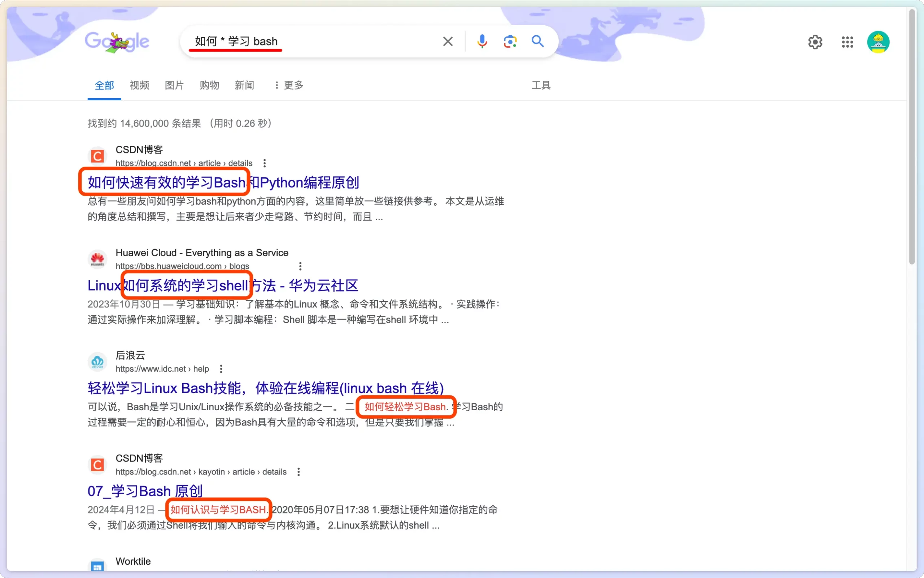Switch to the 视频 tab

140,85
